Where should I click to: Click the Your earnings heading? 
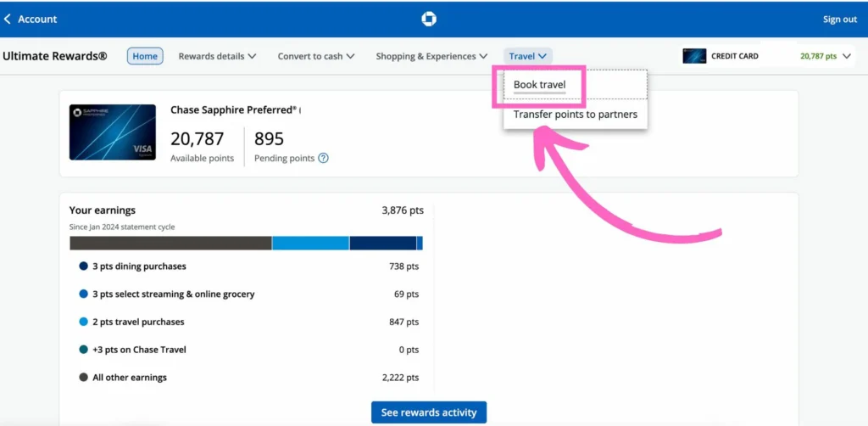[103, 210]
